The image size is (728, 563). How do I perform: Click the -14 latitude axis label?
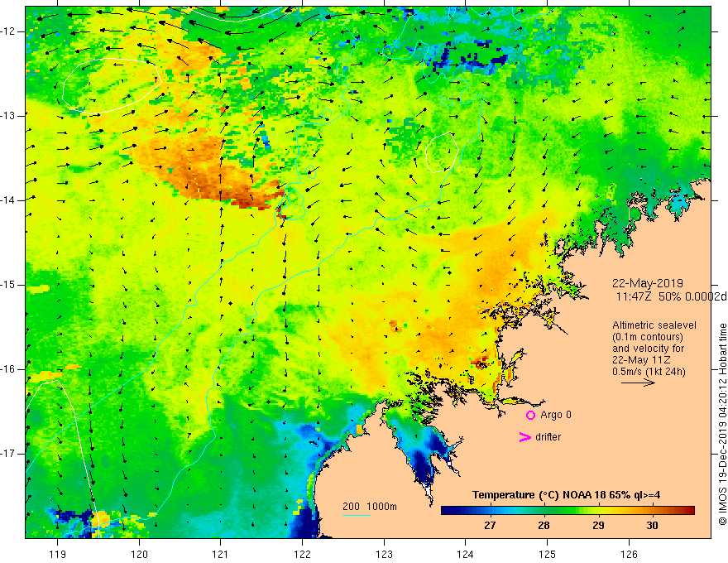[9, 200]
